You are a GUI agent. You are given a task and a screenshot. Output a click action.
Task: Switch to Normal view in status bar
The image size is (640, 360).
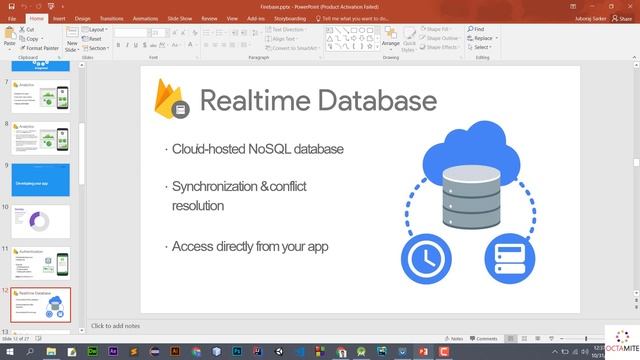(511, 338)
